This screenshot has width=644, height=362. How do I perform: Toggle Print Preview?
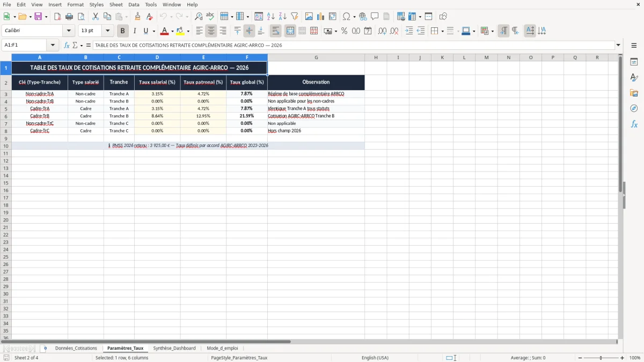[81, 17]
